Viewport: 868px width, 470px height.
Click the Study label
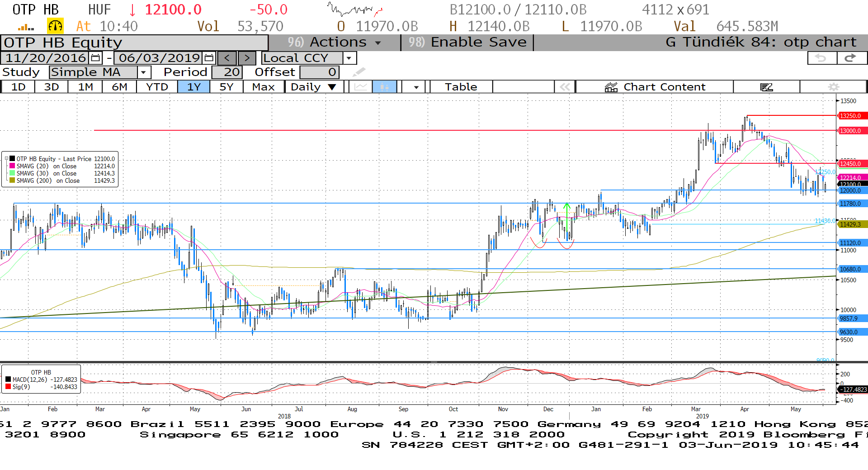coord(21,72)
